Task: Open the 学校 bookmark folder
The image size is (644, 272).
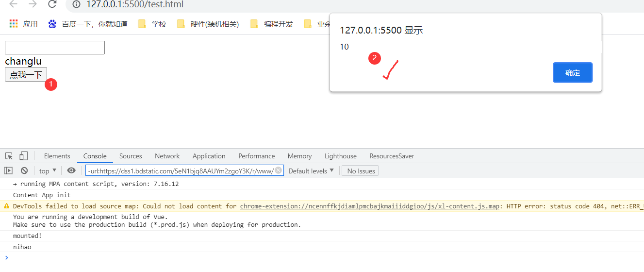Action: 152,24
